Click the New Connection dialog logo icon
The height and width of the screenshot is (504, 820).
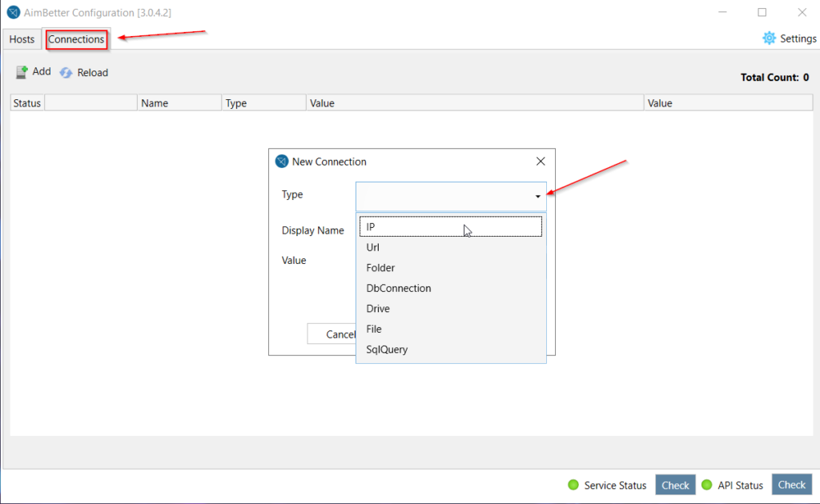(282, 162)
